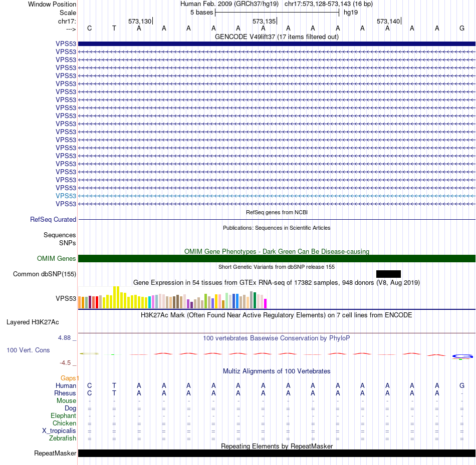Click the black RepeatMasker element bar
The image size is (476, 465).
(x=277, y=453)
